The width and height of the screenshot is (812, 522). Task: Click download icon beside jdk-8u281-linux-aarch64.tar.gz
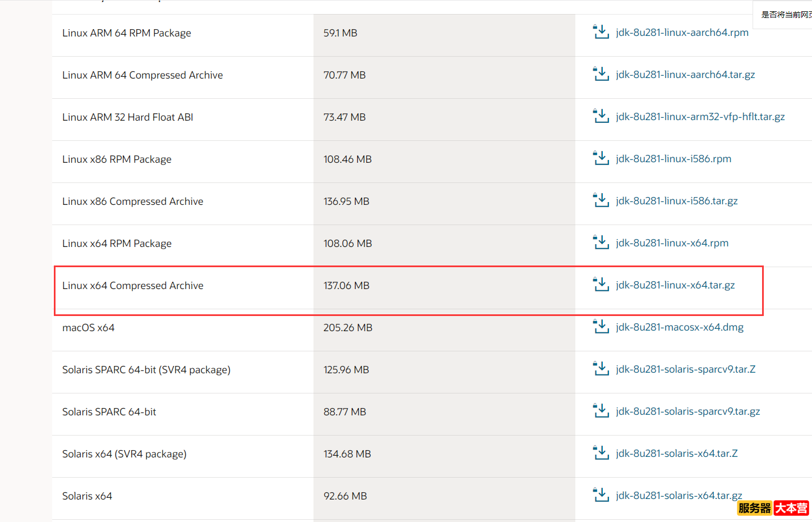pos(601,74)
